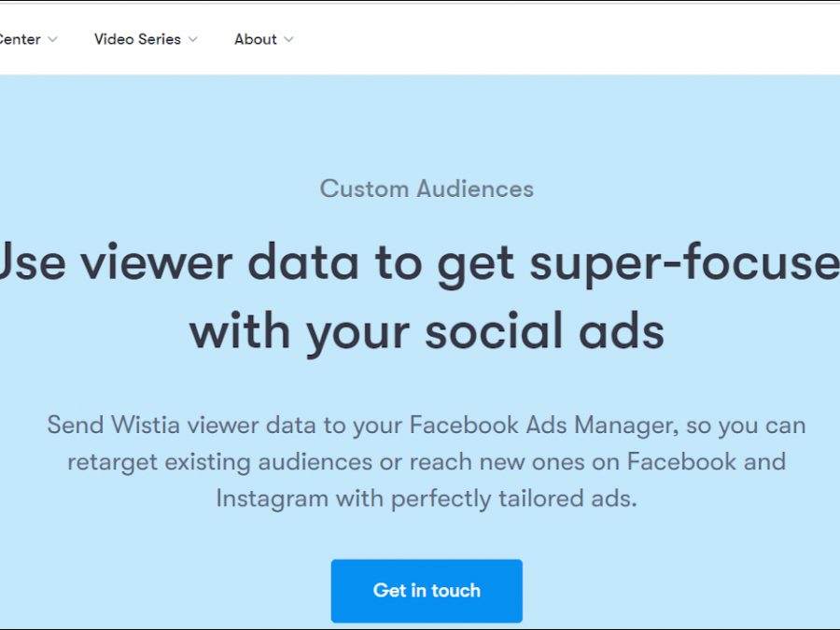Click the word "Audiences" above the headline
Viewport: 840px width, 630px height.
(x=475, y=189)
